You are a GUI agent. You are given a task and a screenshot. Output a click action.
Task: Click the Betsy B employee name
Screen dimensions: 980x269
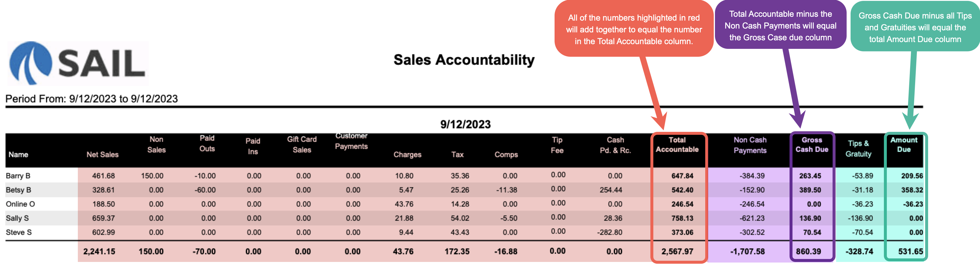coord(18,190)
